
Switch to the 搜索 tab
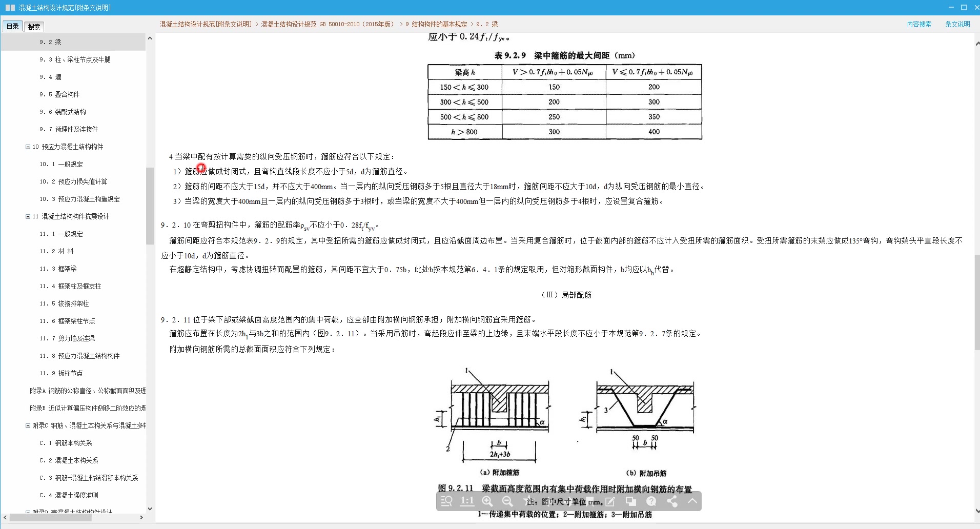click(34, 27)
